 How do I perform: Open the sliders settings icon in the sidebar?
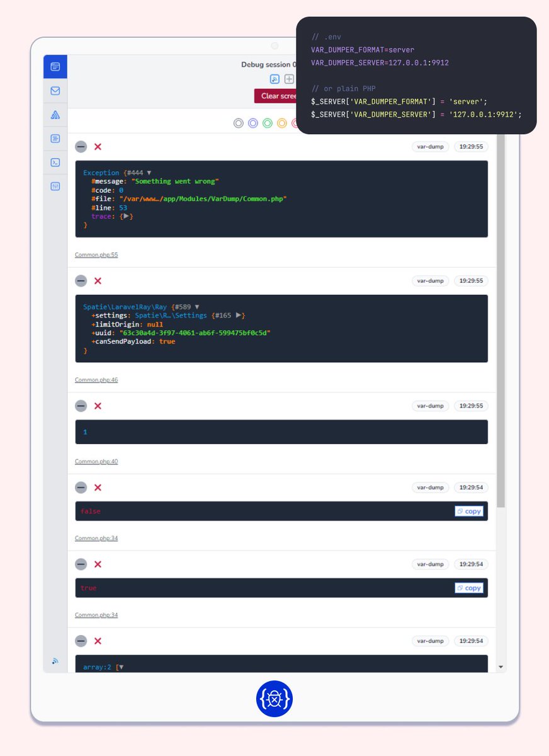tap(55, 186)
